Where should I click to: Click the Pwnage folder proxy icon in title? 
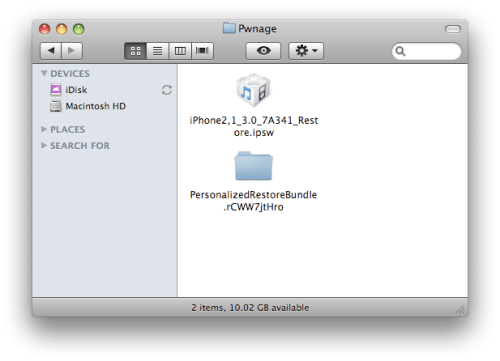pos(229,28)
